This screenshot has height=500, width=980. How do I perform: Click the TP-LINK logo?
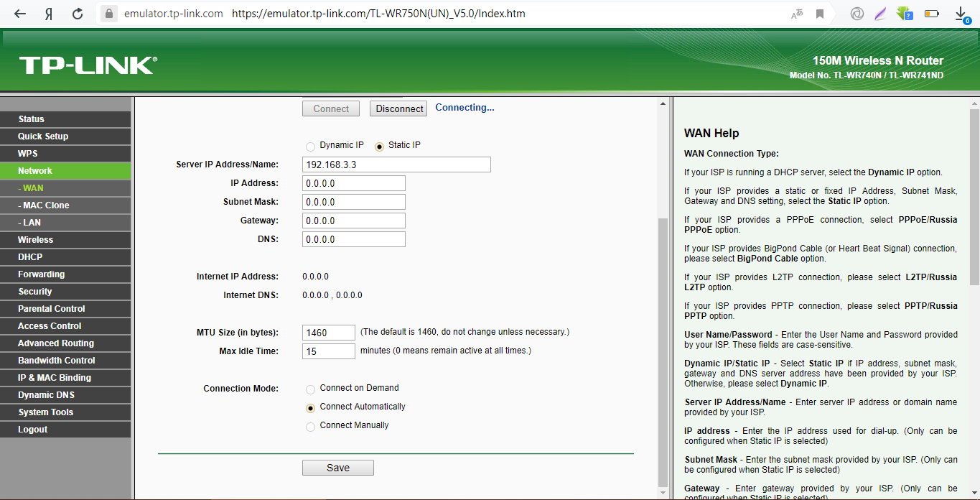[88, 65]
